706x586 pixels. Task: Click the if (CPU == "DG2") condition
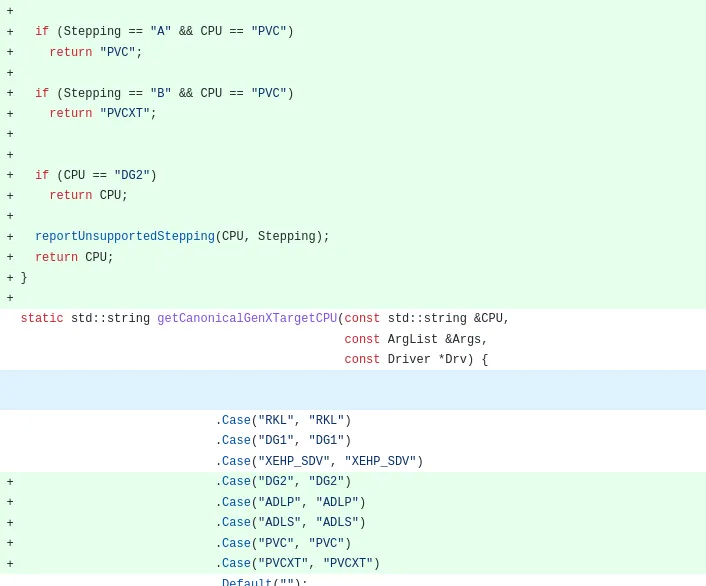[x=96, y=176]
